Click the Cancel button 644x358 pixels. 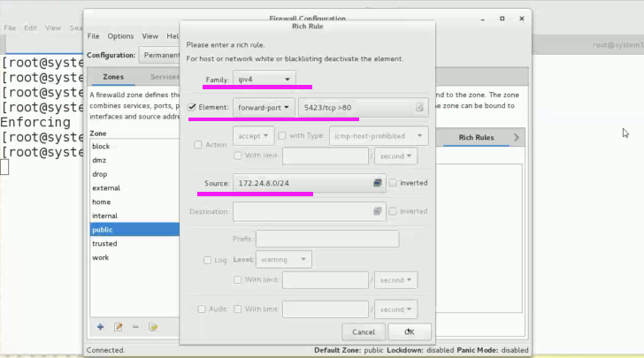pos(364,331)
